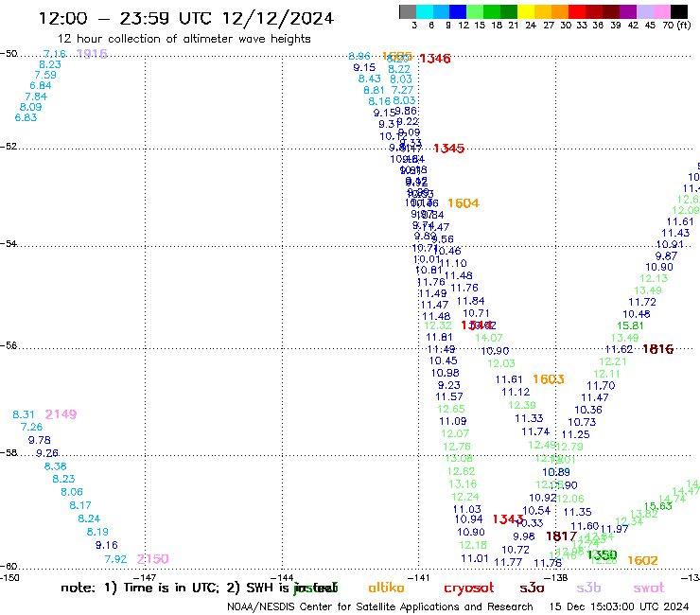Click the green reading '13.16'
Screen dimensions: 700x615
[x=463, y=484]
